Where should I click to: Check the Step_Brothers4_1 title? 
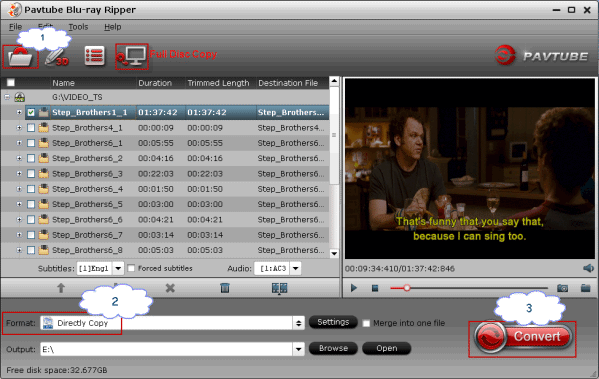[31, 128]
